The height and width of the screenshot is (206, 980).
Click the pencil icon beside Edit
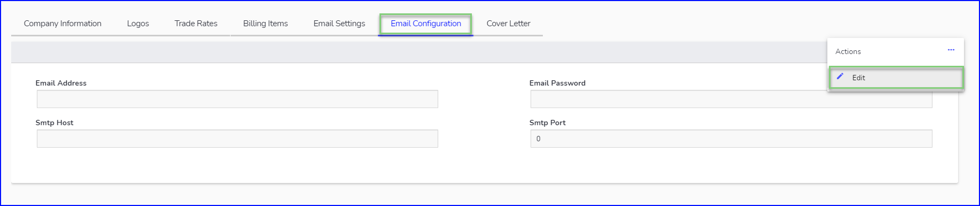(840, 77)
